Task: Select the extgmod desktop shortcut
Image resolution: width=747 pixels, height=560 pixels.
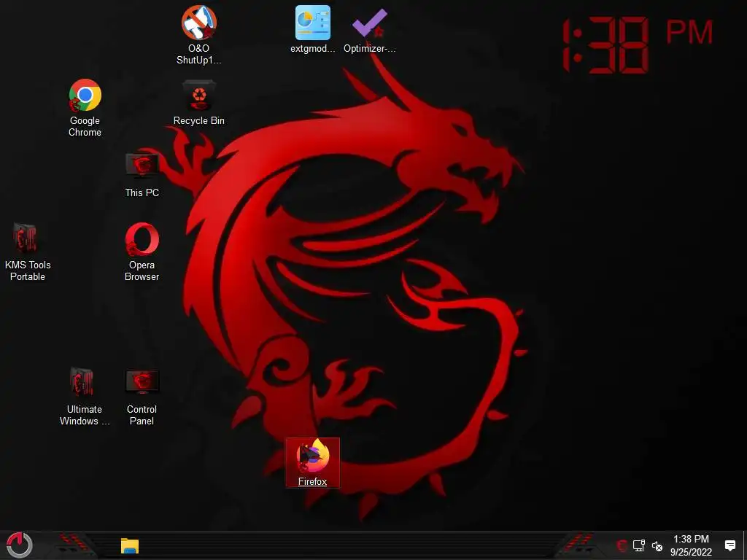Action: 312,29
